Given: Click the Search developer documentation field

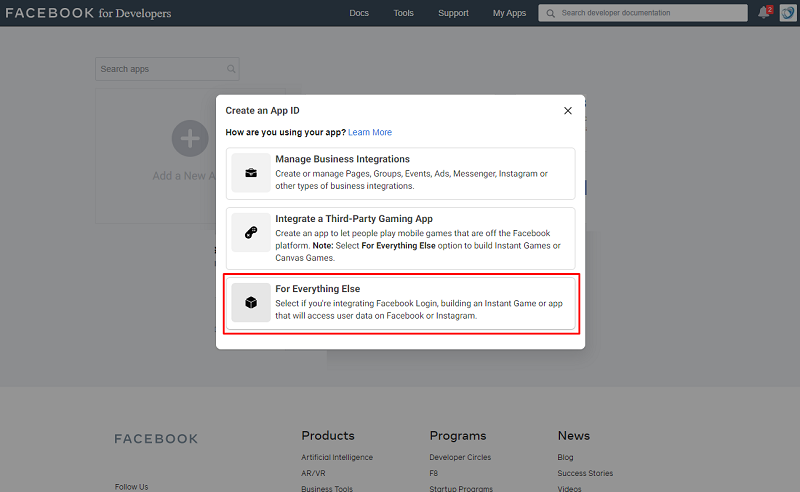Looking at the screenshot, I should pyautogui.click(x=643, y=13).
